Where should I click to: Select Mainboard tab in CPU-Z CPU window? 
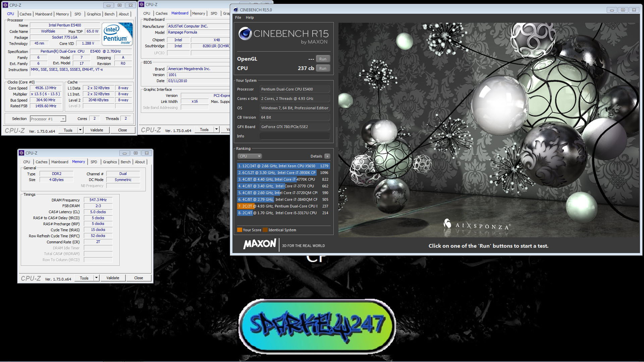pyautogui.click(x=44, y=14)
